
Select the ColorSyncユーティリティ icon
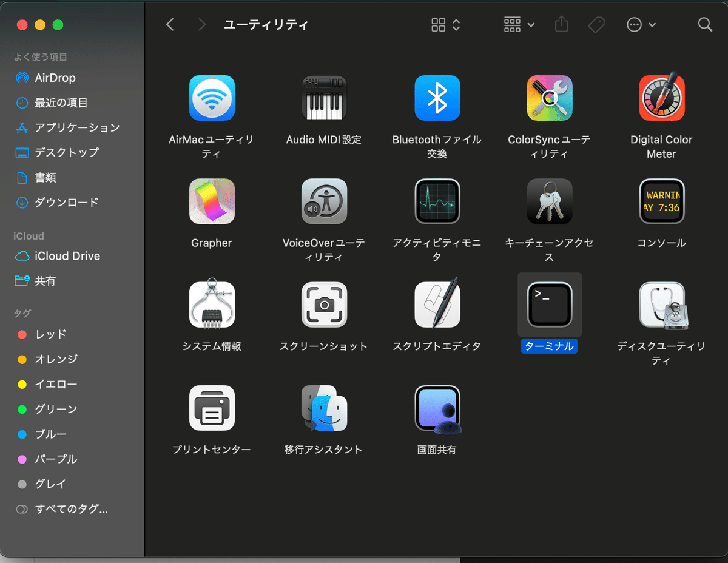pos(549,98)
